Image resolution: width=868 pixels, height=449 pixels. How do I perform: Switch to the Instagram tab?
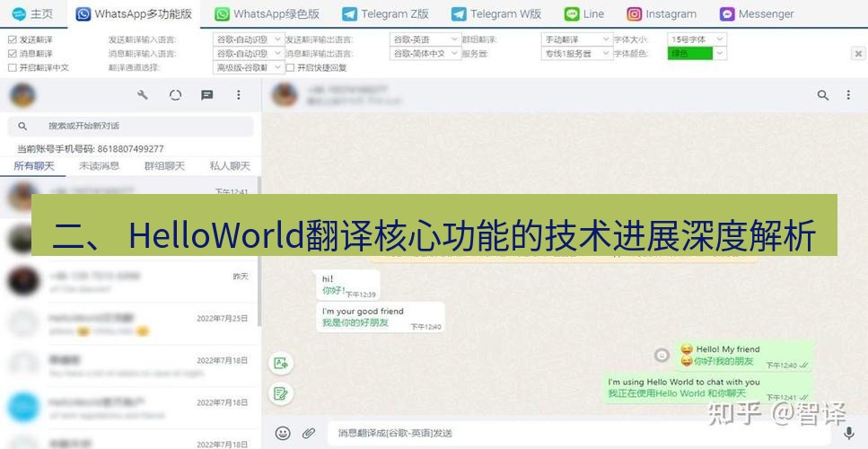pyautogui.click(x=662, y=13)
